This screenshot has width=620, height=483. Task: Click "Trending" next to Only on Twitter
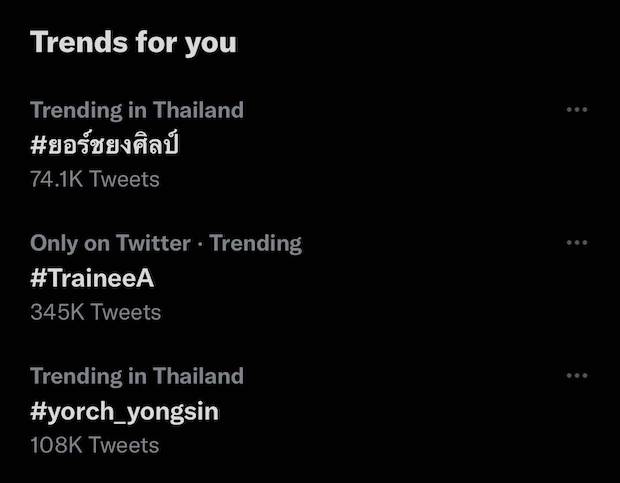coord(255,243)
